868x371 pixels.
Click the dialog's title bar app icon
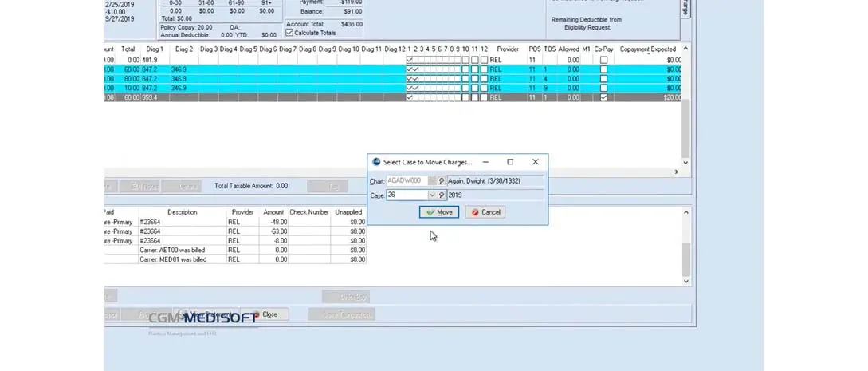pos(376,162)
